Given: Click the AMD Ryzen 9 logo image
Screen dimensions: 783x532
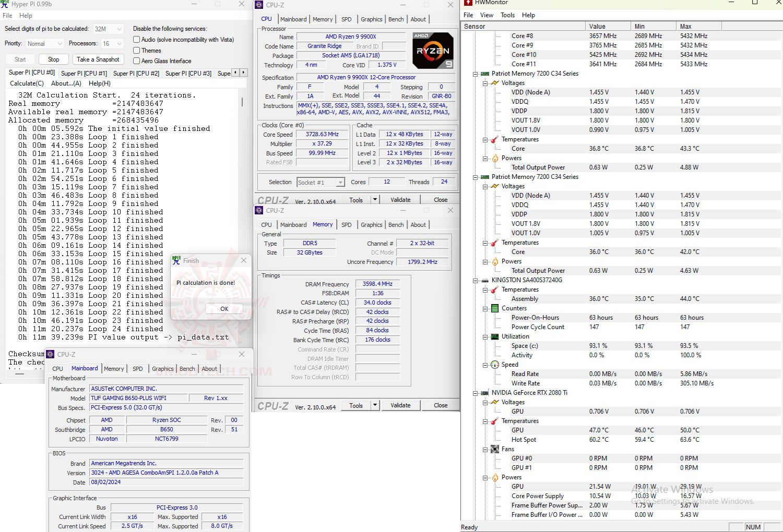Looking at the screenshot, I should tap(433, 51).
